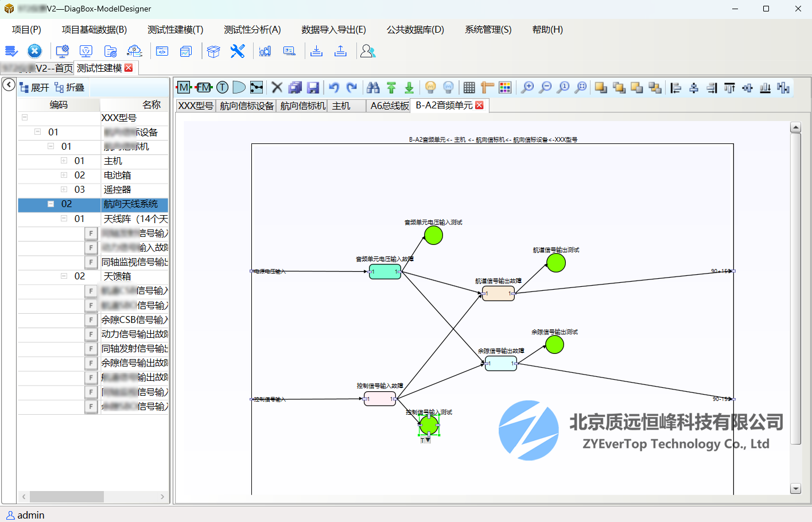Collapse all tree nodes with 折叠
Viewport: 812px width, 522px height.
point(69,87)
